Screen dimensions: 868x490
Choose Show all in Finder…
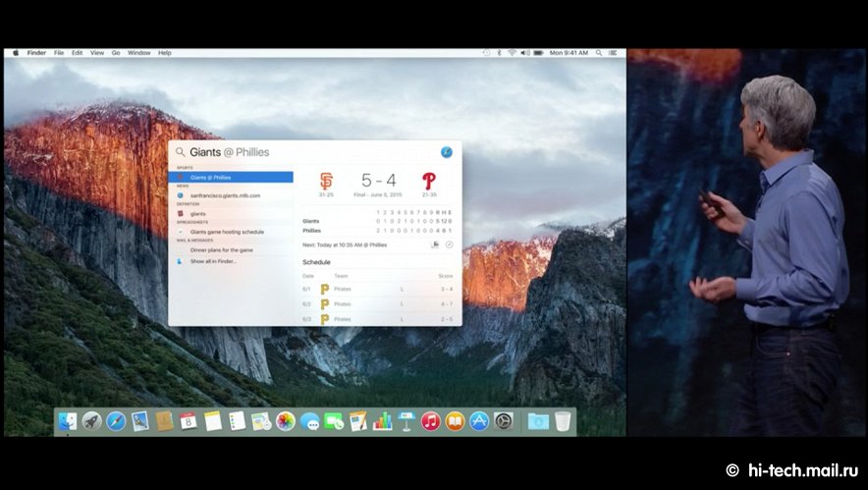213,261
